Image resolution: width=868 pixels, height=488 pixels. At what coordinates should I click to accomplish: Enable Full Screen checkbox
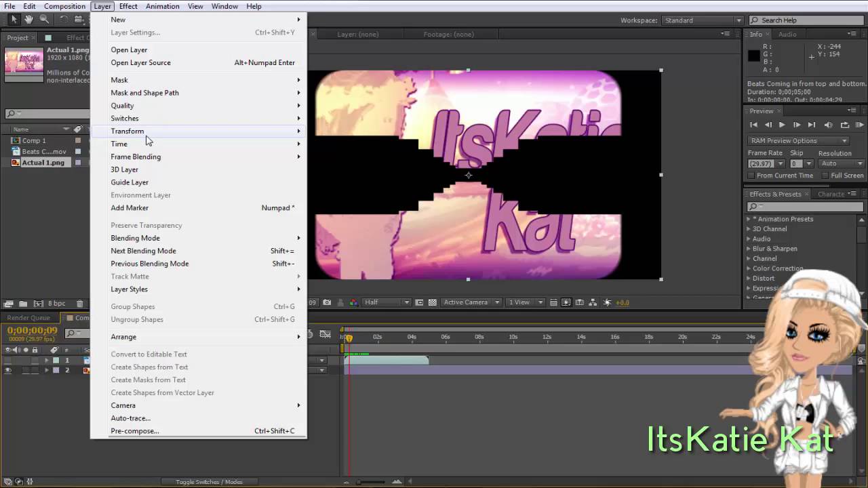[x=825, y=176]
